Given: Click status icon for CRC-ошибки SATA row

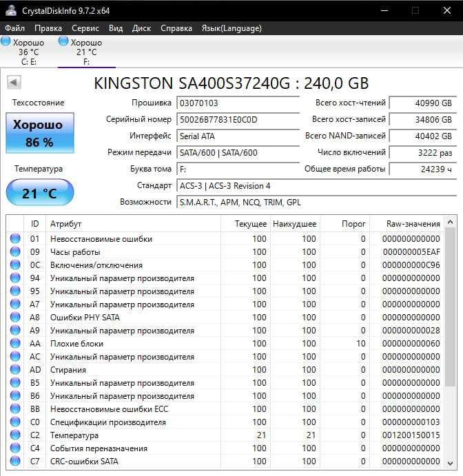Looking at the screenshot, I should [x=15, y=461].
